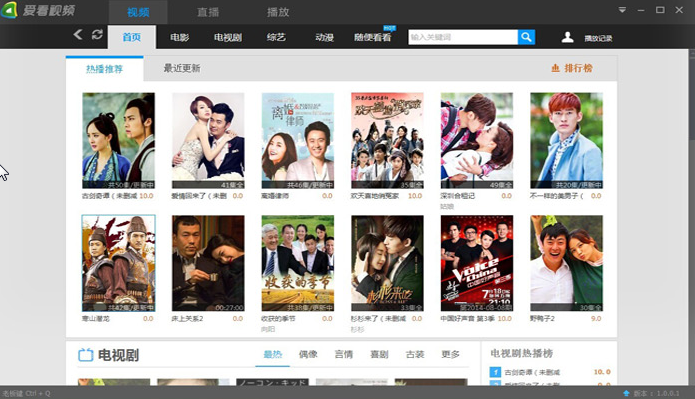
Task: Open the 电视剧 navigation tab
Action: point(228,37)
